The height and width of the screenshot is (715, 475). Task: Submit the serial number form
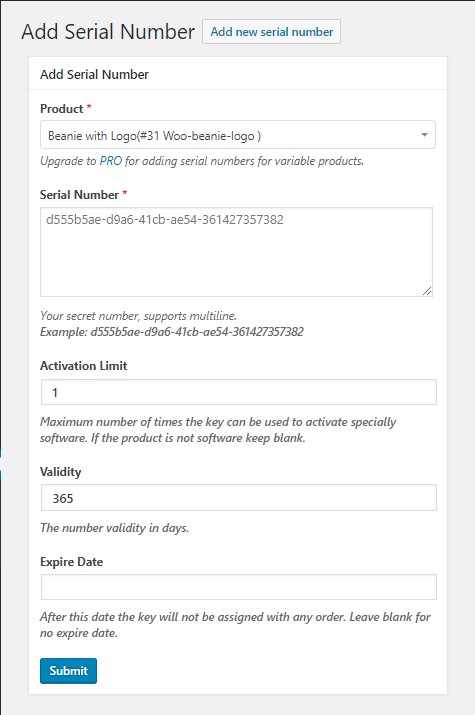point(68,671)
